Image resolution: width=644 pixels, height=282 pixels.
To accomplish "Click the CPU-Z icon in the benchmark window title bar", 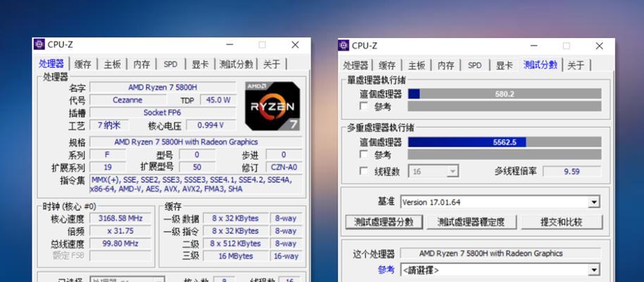I will (x=344, y=46).
